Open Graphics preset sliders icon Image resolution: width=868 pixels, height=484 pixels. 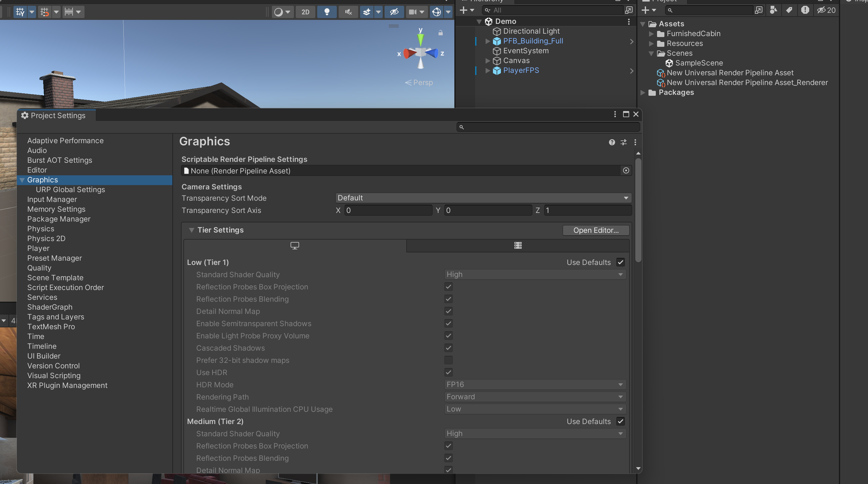coord(624,142)
